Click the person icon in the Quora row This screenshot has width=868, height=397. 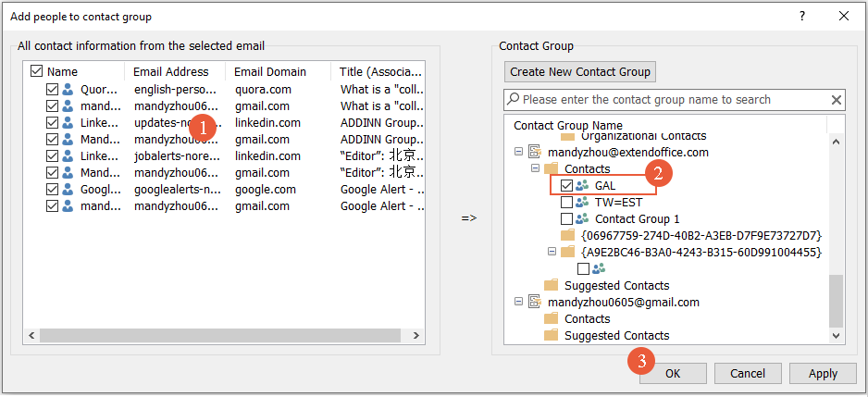[68, 90]
